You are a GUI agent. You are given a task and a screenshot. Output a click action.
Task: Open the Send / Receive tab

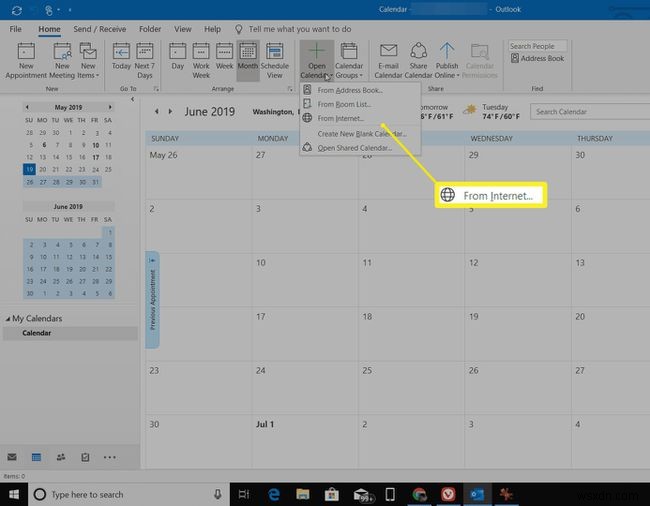tap(99, 29)
